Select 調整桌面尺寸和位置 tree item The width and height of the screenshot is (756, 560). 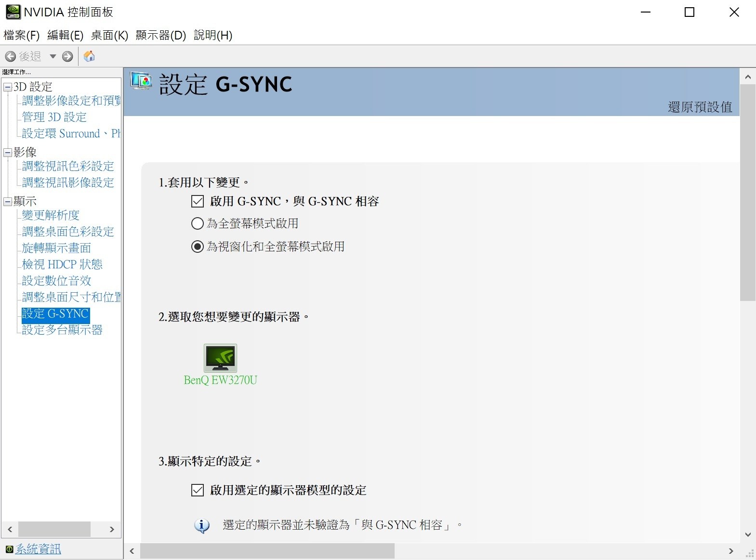point(71,297)
